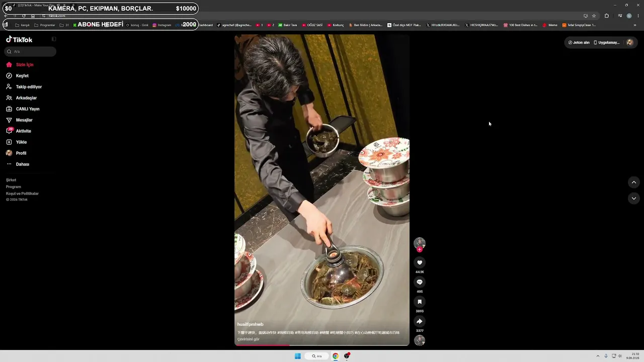Share the video with the arrow icon
This screenshot has width=644, height=362.
(420, 321)
